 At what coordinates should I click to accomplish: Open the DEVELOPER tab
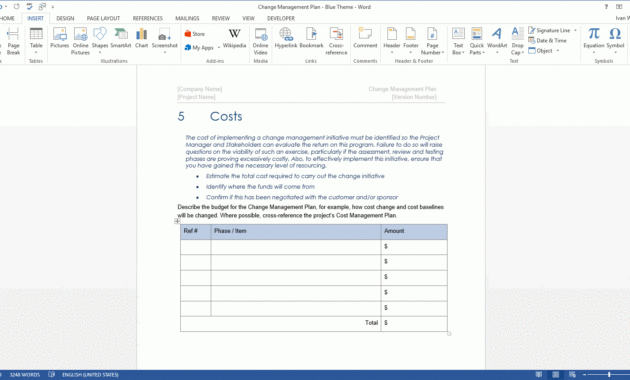281,18
